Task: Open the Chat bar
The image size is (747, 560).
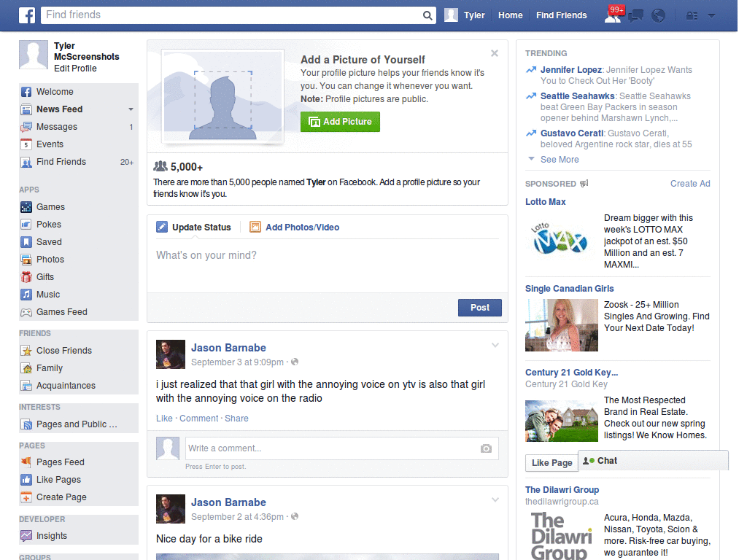Action: pos(653,461)
